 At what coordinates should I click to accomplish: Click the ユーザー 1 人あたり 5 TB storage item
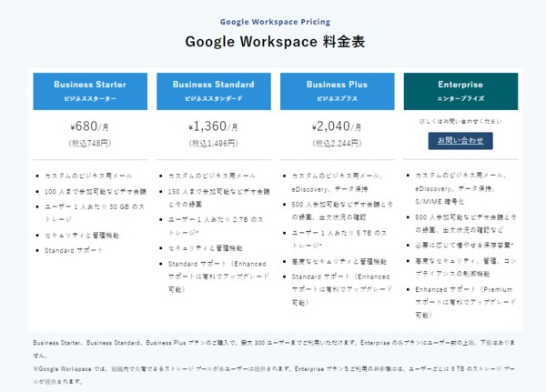[339, 239]
